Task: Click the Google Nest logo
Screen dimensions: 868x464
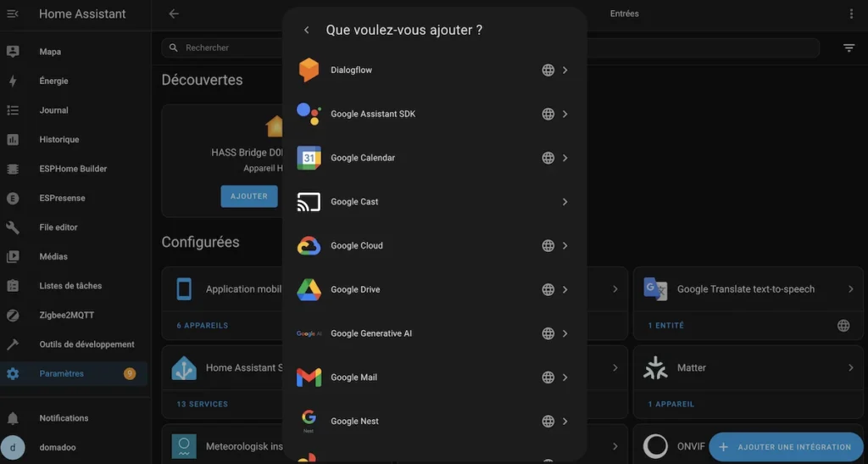Action: click(x=309, y=422)
